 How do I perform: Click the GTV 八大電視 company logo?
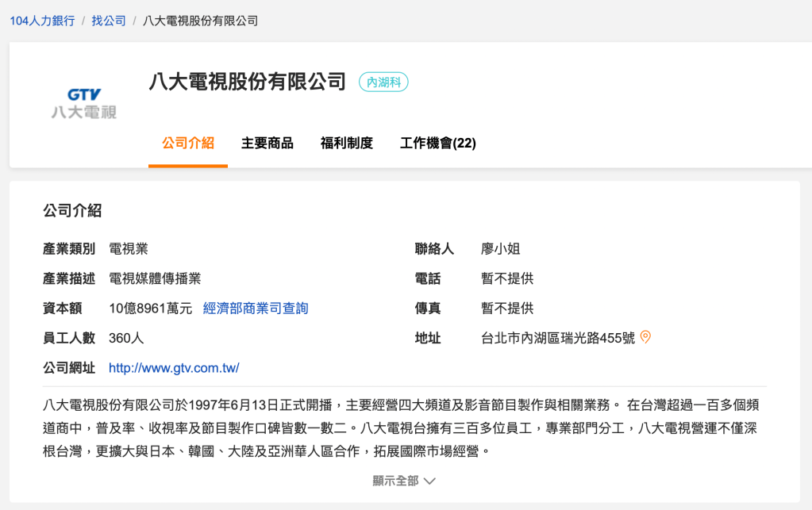pyautogui.click(x=84, y=103)
